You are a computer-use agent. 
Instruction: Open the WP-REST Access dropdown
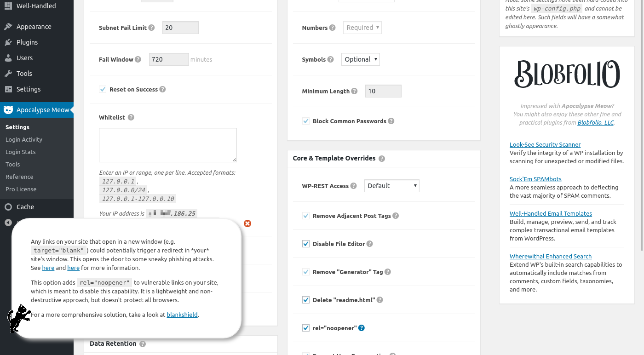point(392,186)
